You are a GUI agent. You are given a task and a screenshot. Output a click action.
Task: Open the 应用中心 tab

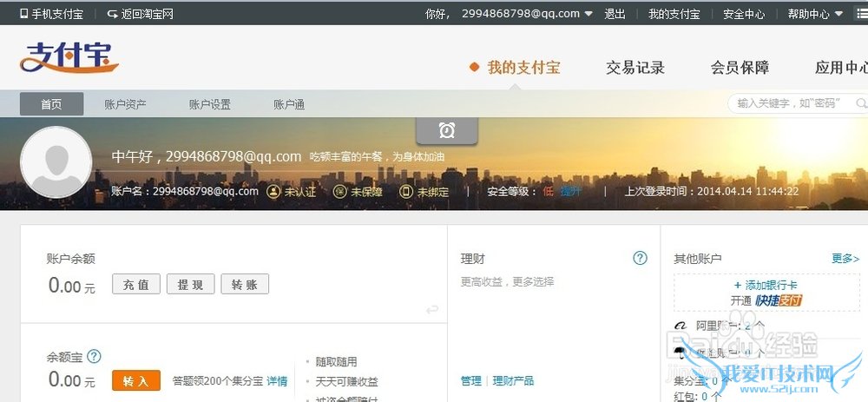coord(841,68)
